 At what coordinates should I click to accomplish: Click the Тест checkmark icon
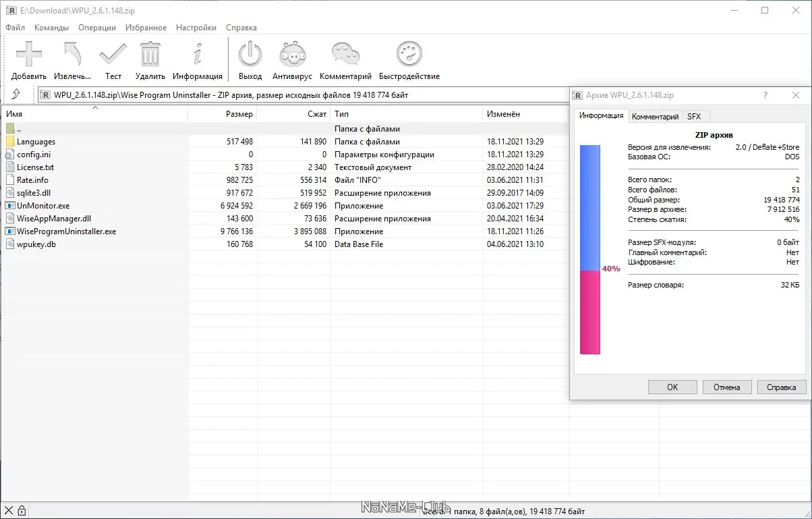point(113,54)
